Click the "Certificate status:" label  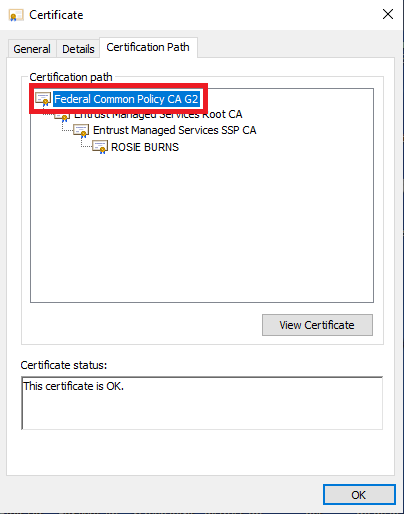[64, 365]
